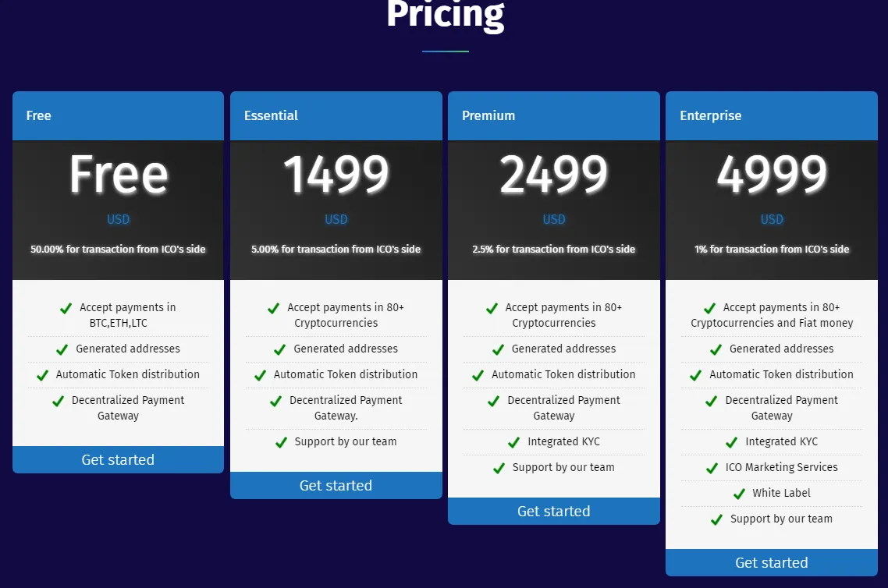Click Get started under Essential plan
This screenshot has width=888, height=588.
point(336,486)
